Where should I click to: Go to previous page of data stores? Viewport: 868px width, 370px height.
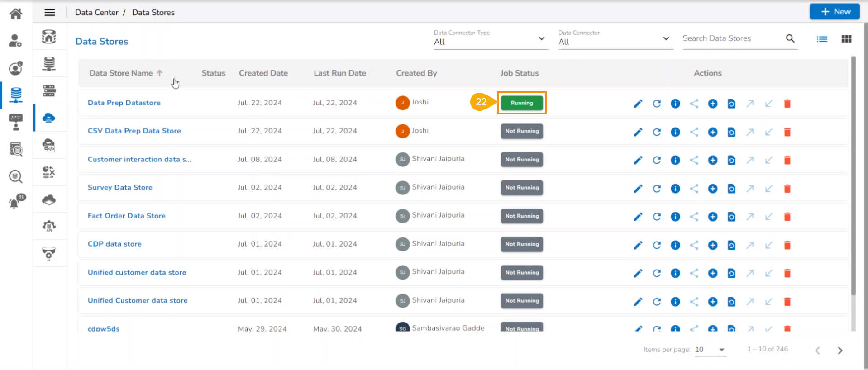pyautogui.click(x=817, y=351)
